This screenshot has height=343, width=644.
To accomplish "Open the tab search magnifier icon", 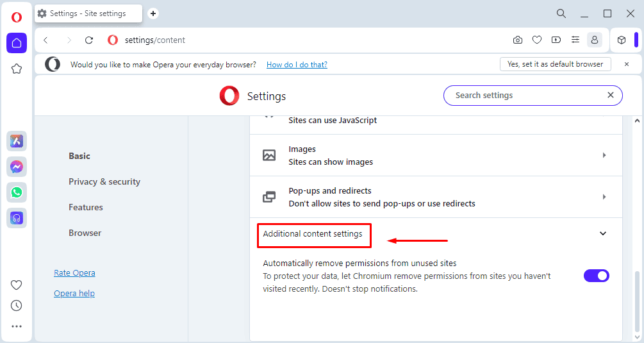I will point(561,13).
